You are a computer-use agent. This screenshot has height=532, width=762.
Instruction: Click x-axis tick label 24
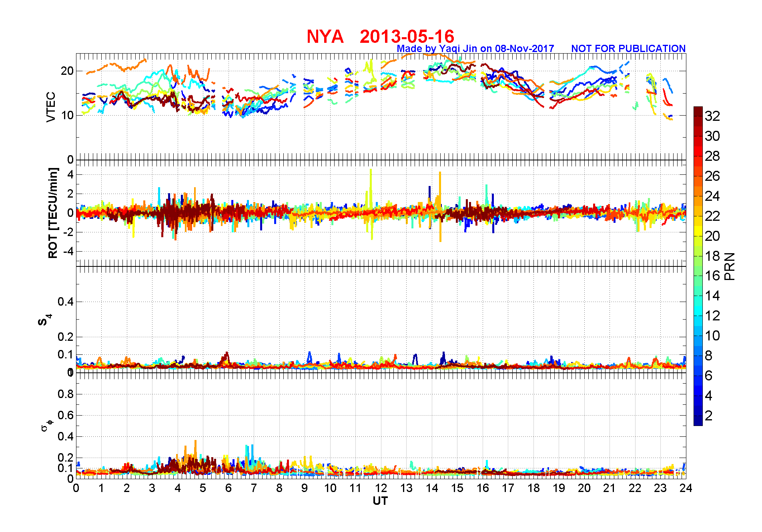(686, 488)
